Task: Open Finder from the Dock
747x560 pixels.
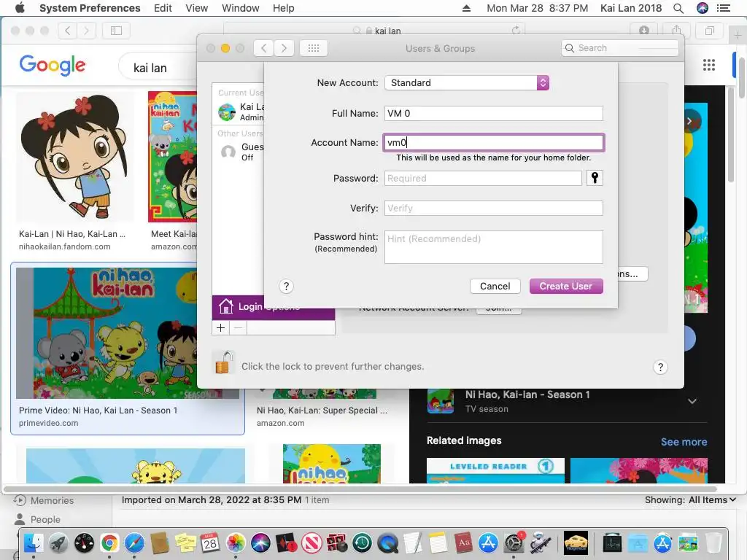Action: pos(34,542)
